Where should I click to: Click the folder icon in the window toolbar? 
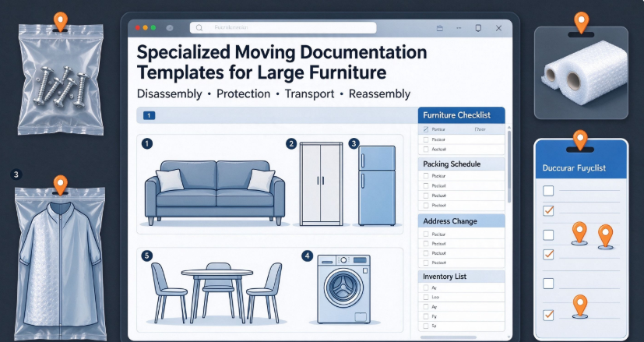(439, 28)
